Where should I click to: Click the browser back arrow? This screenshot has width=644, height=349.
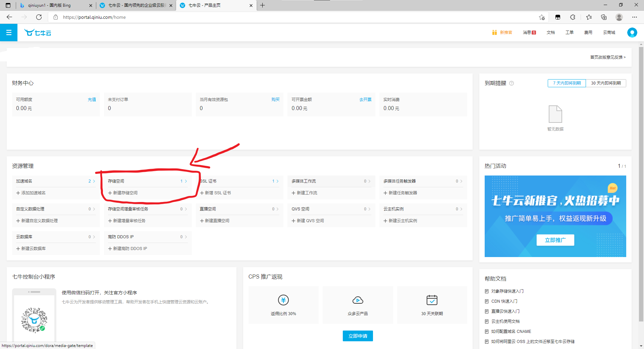[x=9, y=17]
